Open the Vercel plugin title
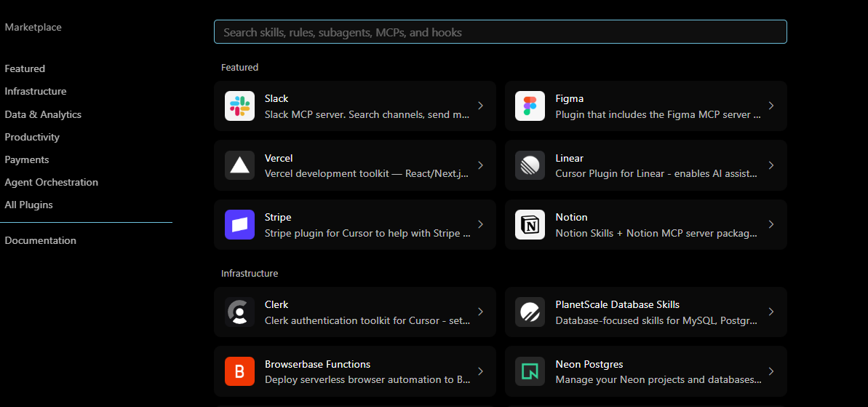This screenshot has width=868, height=407. [x=279, y=158]
